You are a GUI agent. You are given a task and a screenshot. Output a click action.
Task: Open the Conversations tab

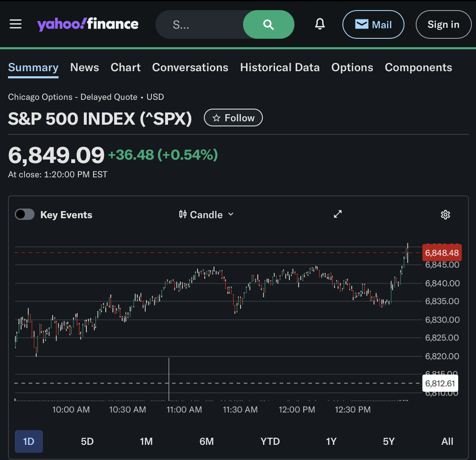190,67
